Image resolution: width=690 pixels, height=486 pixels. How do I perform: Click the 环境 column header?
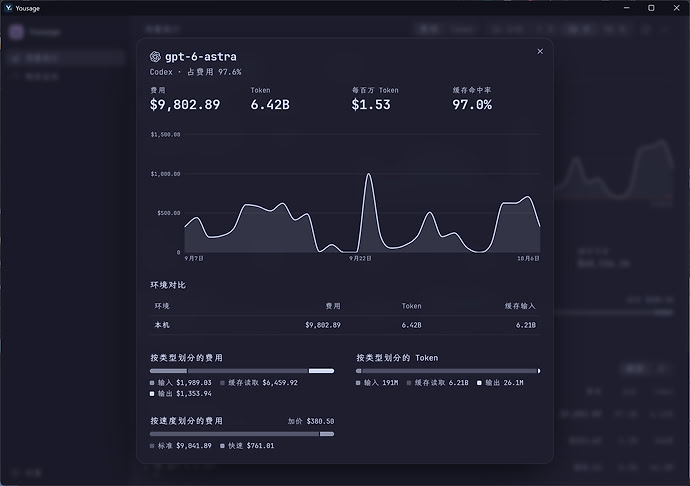[x=162, y=306]
